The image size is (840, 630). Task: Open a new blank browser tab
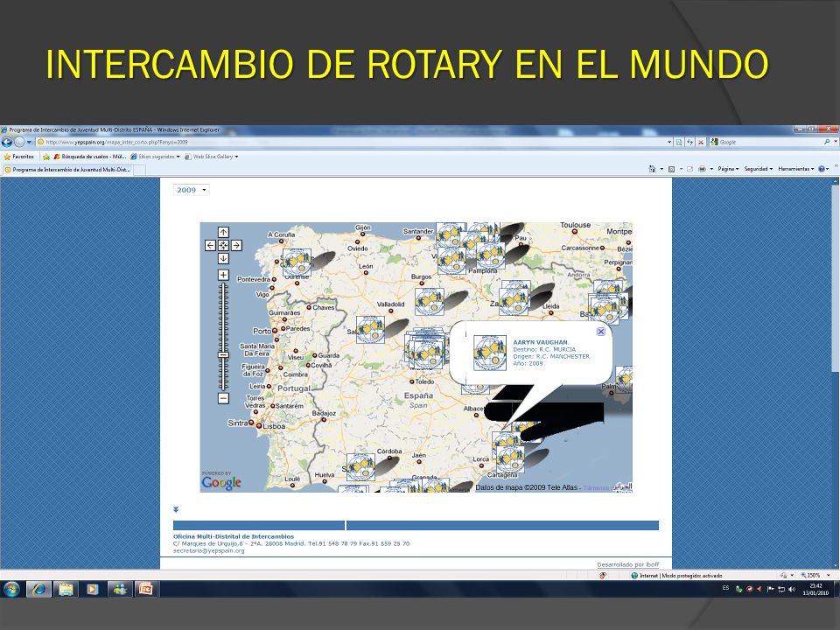[x=139, y=170]
